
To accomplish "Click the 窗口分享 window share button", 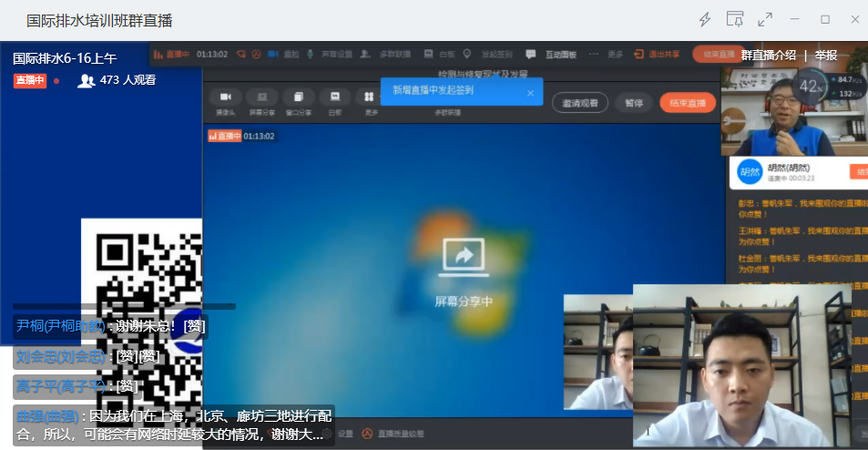I will 299,99.
